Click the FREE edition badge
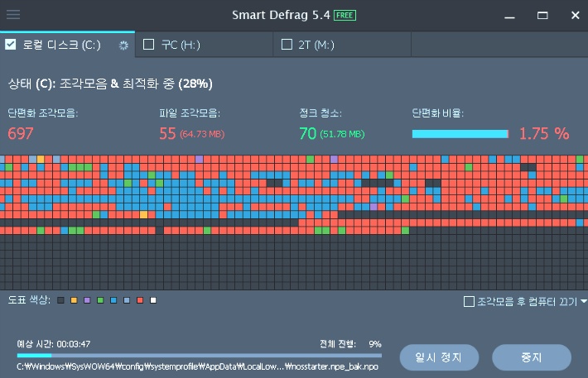 coord(345,16)
